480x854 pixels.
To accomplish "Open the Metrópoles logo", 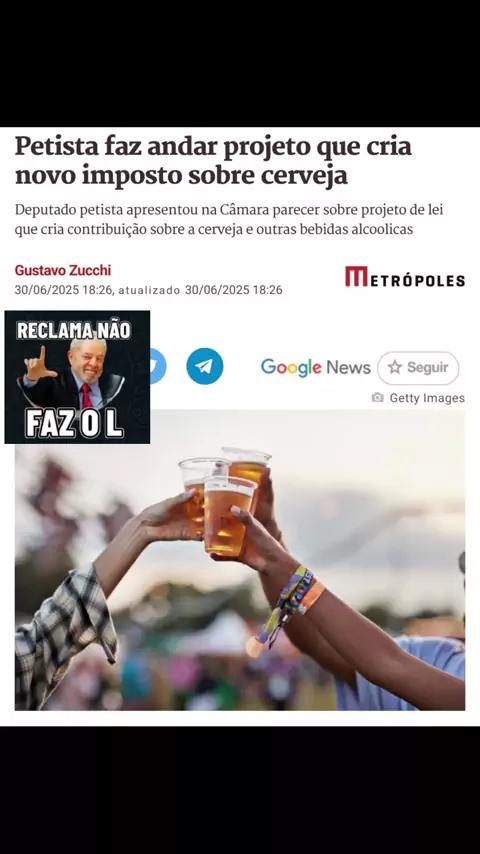I will [405, 277].
